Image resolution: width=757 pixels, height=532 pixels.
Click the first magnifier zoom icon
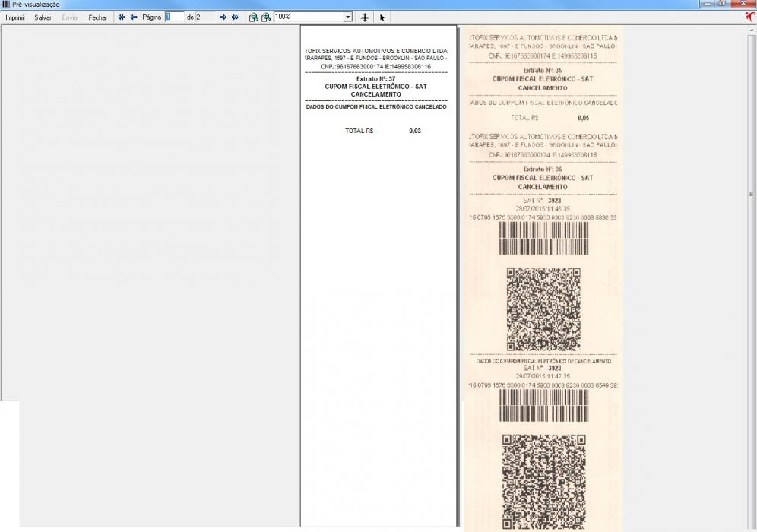253,17
